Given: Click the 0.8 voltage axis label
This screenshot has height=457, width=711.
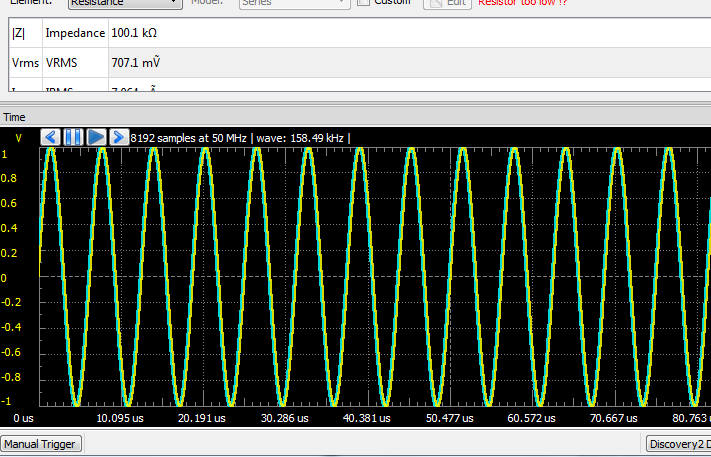Looking at the screenshot, I should click(9, 178).
